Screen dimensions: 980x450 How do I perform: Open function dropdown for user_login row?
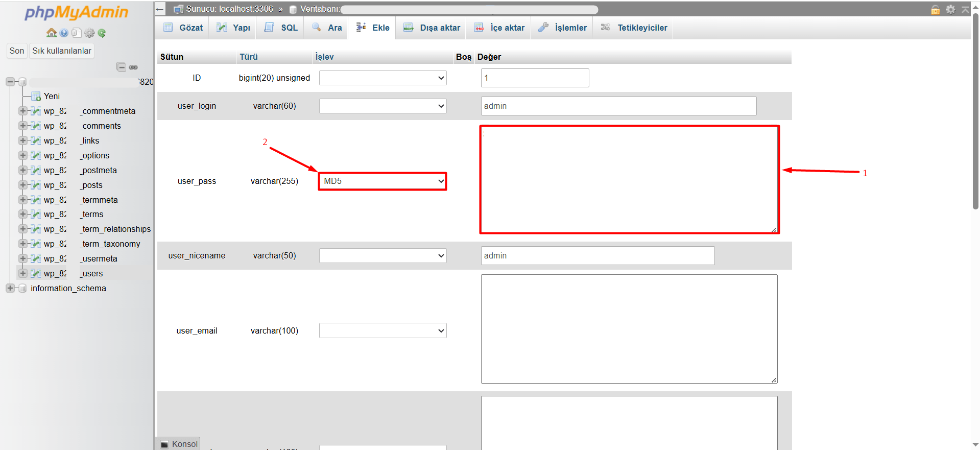tap(383, 106)
